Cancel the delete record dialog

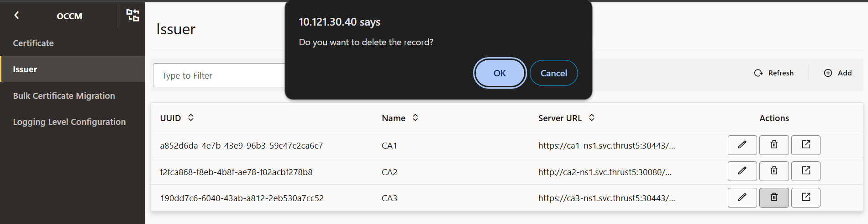[553, 73]
